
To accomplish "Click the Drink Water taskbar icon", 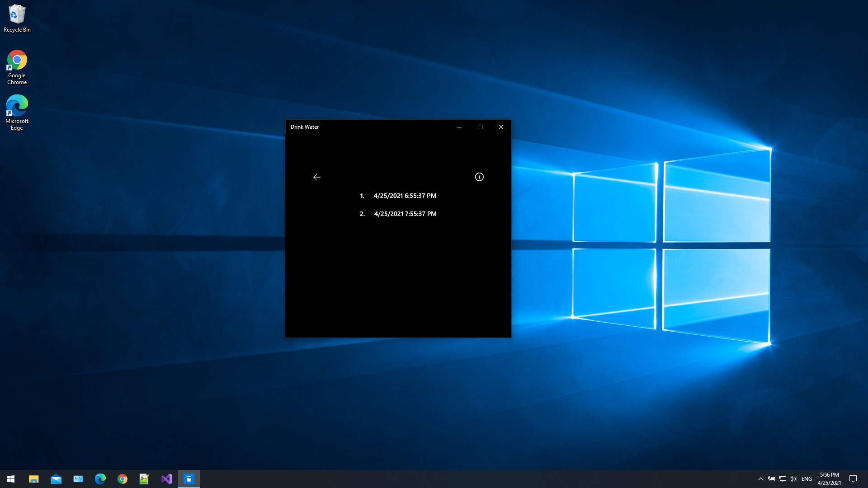I will tap(189, 479).
